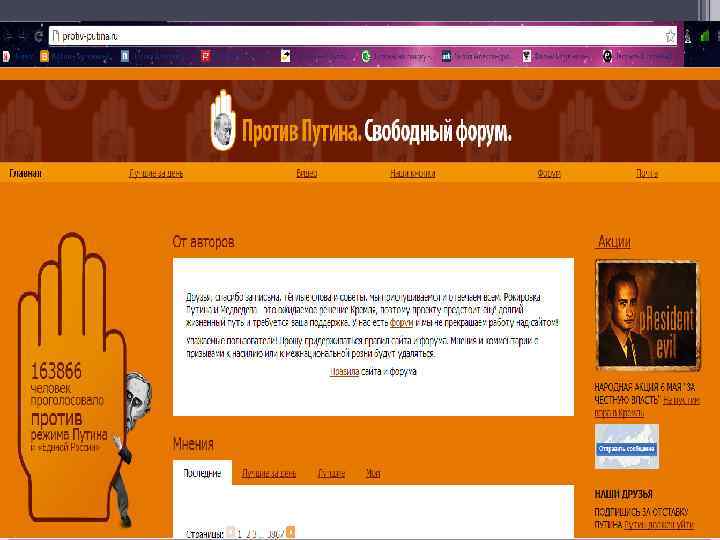Open Лучшие за день in the top navigation
720x540 pixels.
point(156,173)
